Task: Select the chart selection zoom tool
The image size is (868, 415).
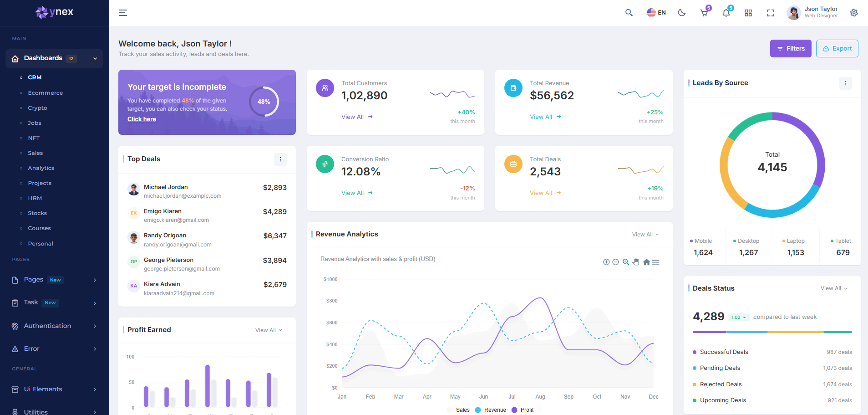Action: click(x=626, y=262)
